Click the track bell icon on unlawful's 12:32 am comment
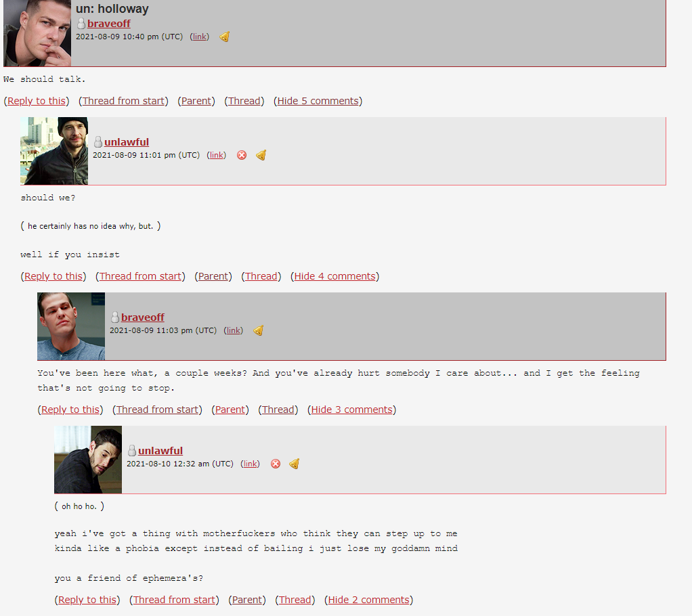This screenshot has width=692, height=616. [295, 464]
